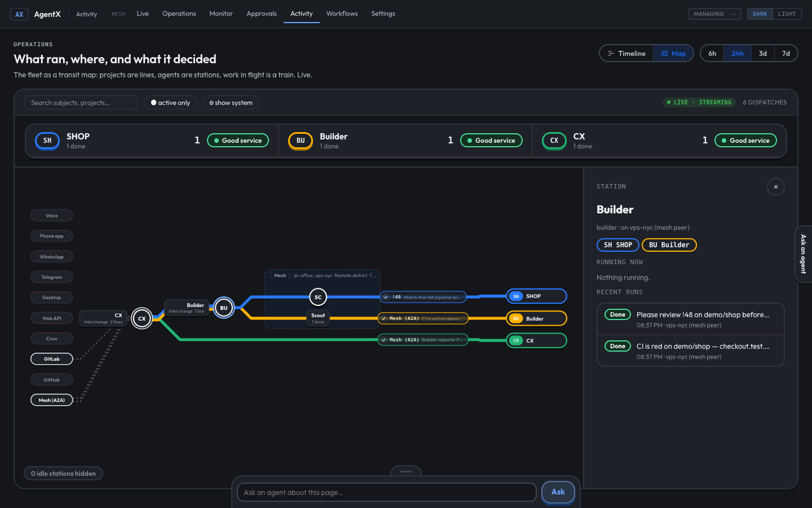Set time range to 24h
Screen dimensions: 812x508
pyautogui.click(x=738, y=54)
